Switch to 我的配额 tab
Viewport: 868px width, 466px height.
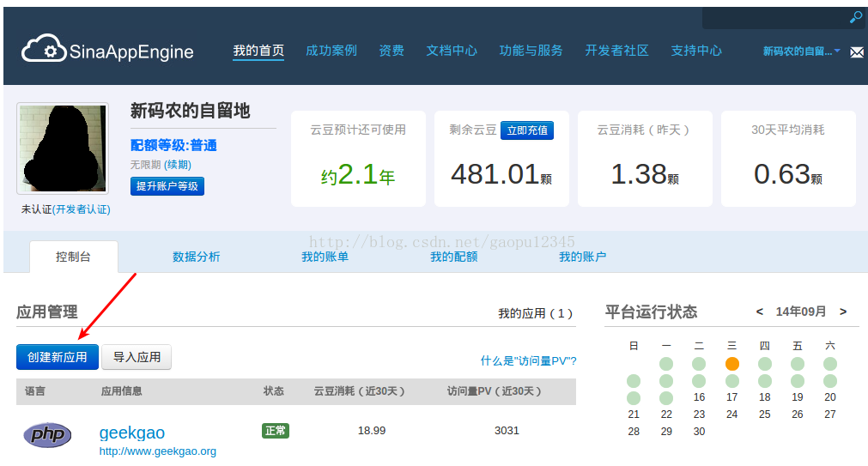[x=454, y=257]
